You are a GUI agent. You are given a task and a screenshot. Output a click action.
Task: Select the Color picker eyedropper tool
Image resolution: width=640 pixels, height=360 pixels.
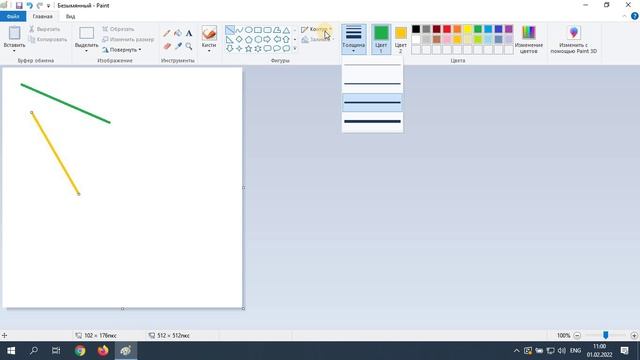178,46
